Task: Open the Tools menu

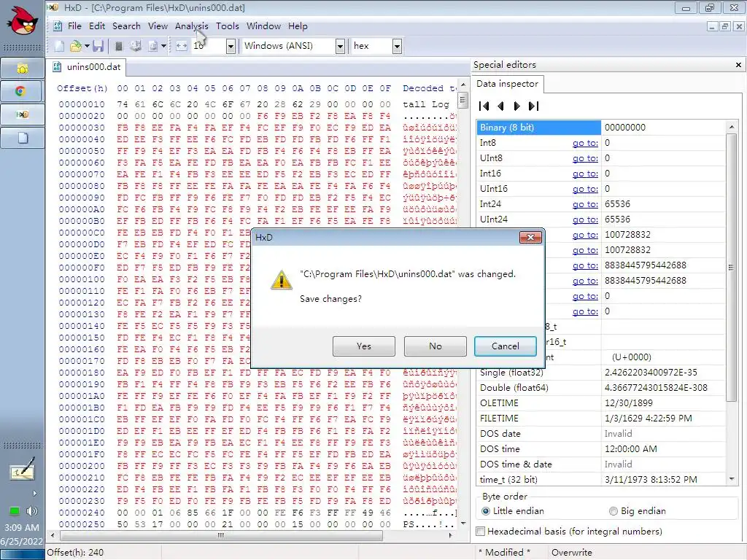Action: [x=228, y=26]
